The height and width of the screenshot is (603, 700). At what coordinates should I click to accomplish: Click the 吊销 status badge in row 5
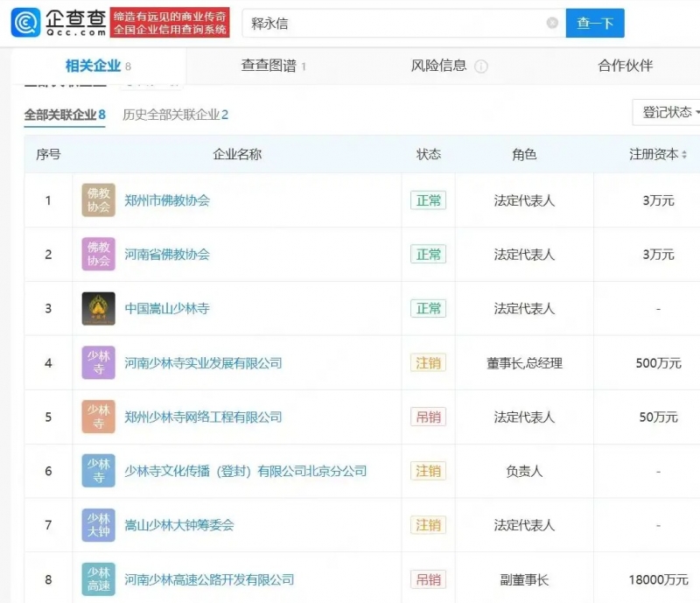[x=429, y=417]
